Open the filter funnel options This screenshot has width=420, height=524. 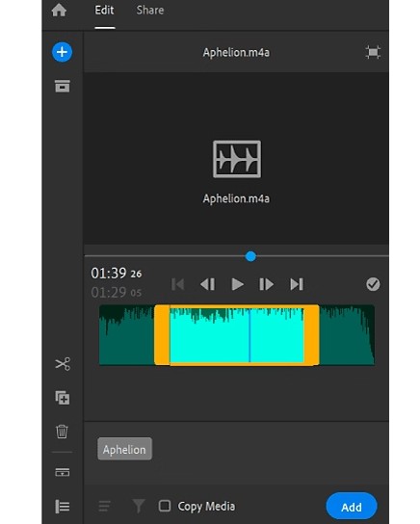(x=139, y=506)
